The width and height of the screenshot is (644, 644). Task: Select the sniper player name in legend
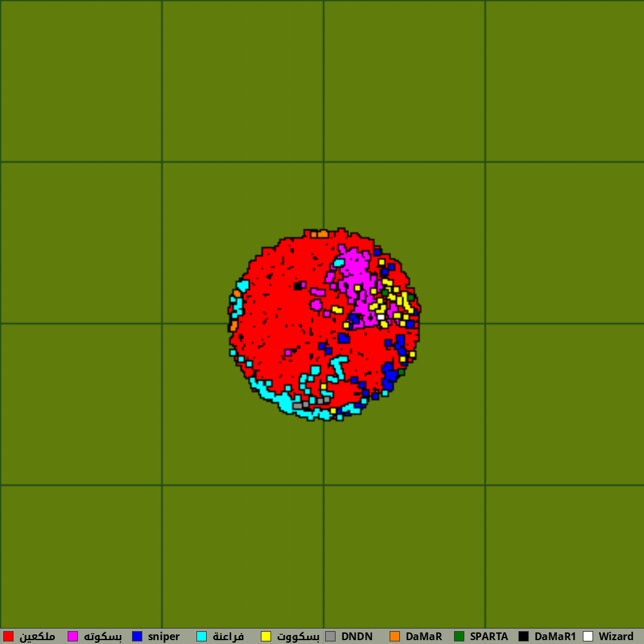pos(164,637)
